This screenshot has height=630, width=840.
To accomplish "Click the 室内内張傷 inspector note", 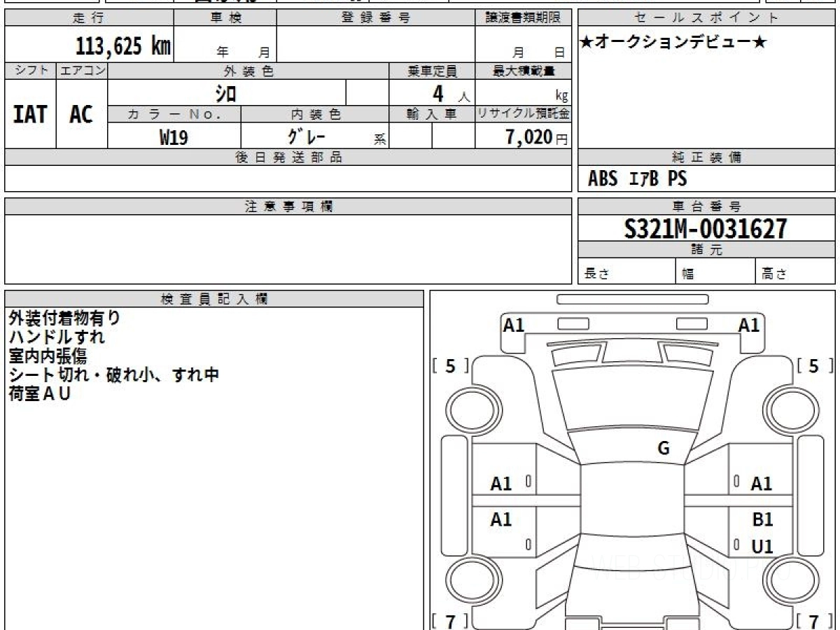I will [48, 356].
